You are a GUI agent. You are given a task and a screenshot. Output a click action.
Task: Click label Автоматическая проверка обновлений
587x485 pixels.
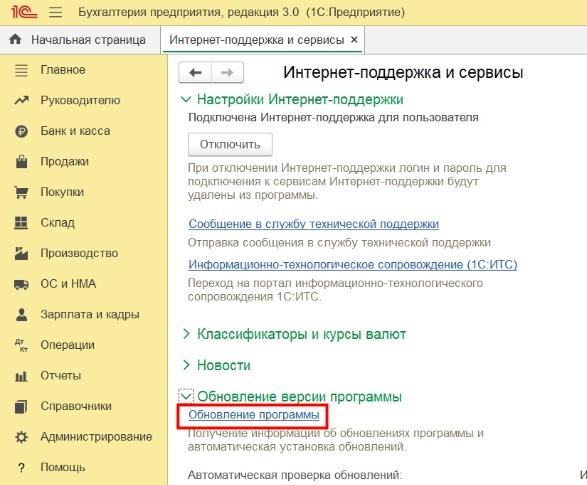coord(295,475)
